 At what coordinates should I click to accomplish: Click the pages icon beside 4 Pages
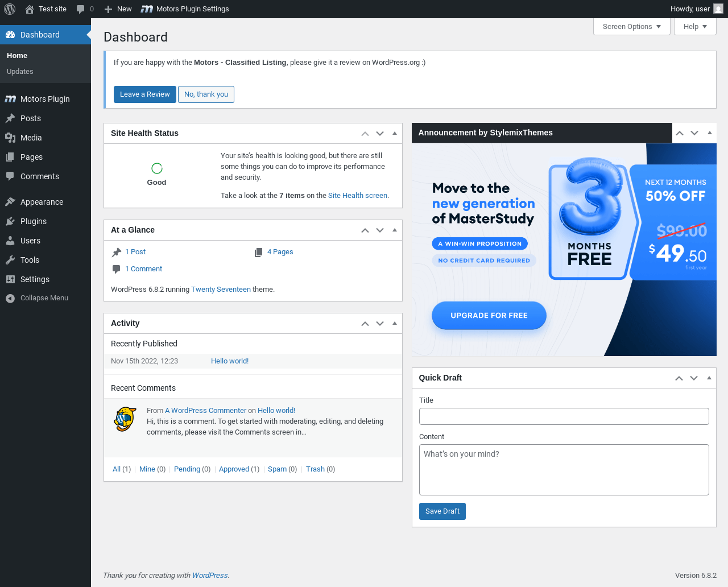coord(258,252)
